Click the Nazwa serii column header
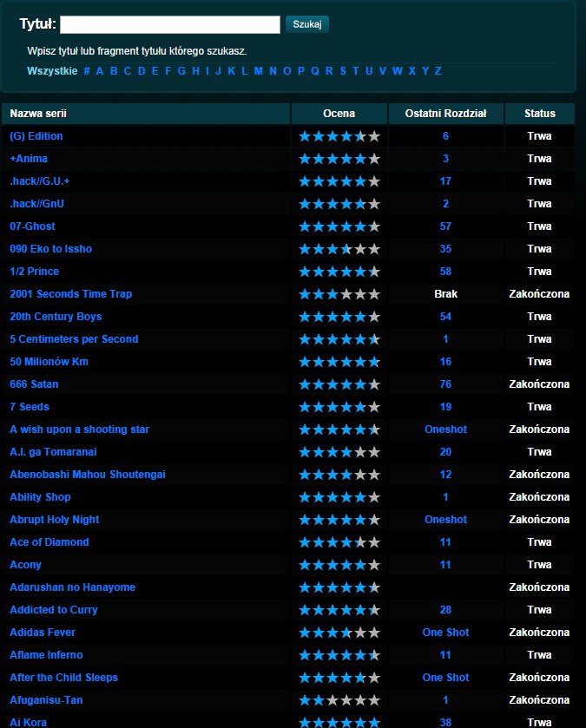Screen dimensions: 586x728 pos(146,114)
